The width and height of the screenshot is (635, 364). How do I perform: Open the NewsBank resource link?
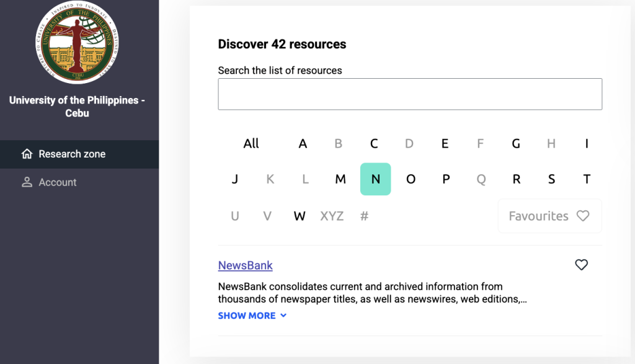pyautogui.click(x=245, y=265)
